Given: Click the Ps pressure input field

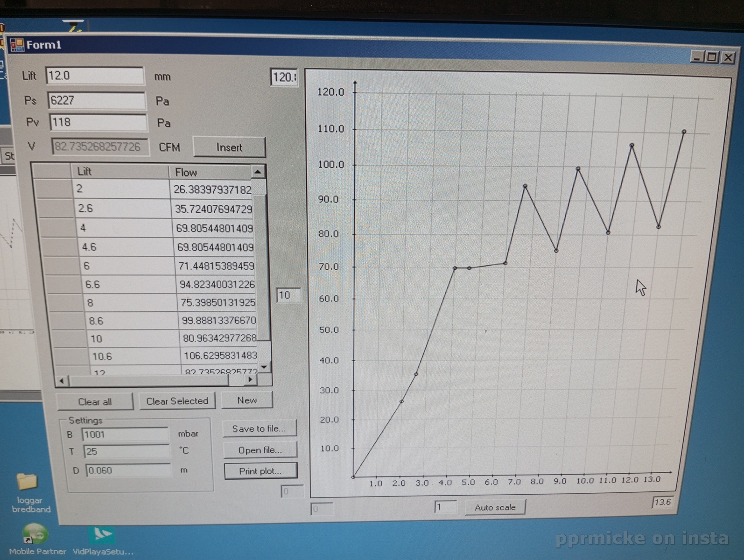Looking at the screenshot, I should coord(97,100).
